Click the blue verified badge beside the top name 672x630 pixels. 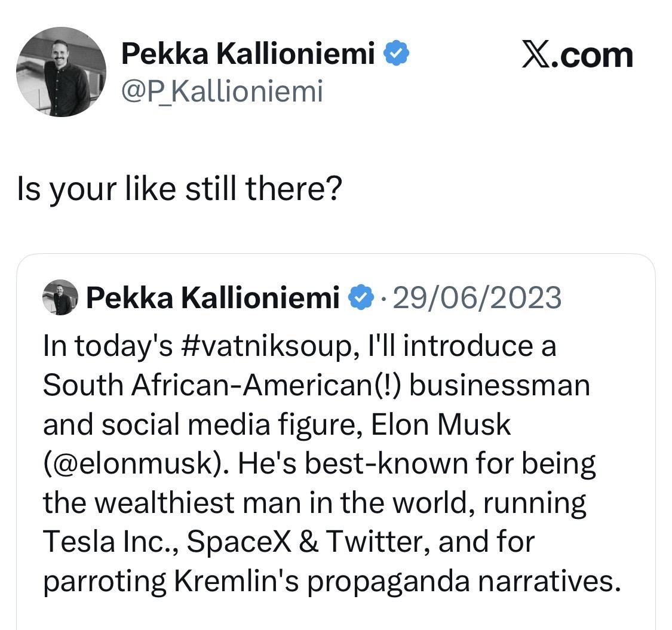click(396, 53)
